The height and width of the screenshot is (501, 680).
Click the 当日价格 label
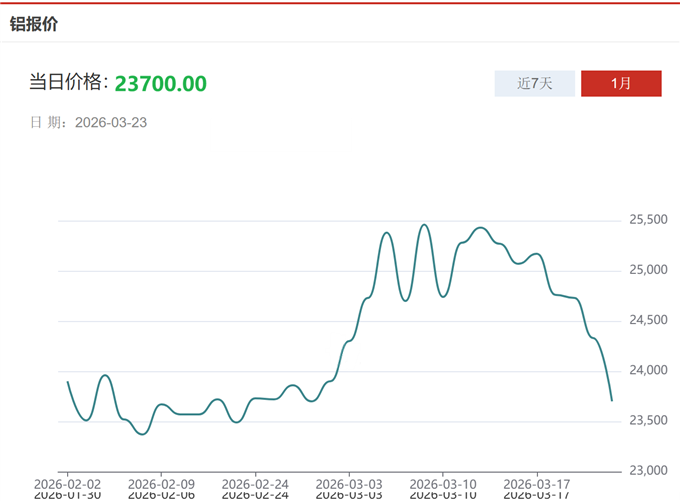tap(66, 83)
